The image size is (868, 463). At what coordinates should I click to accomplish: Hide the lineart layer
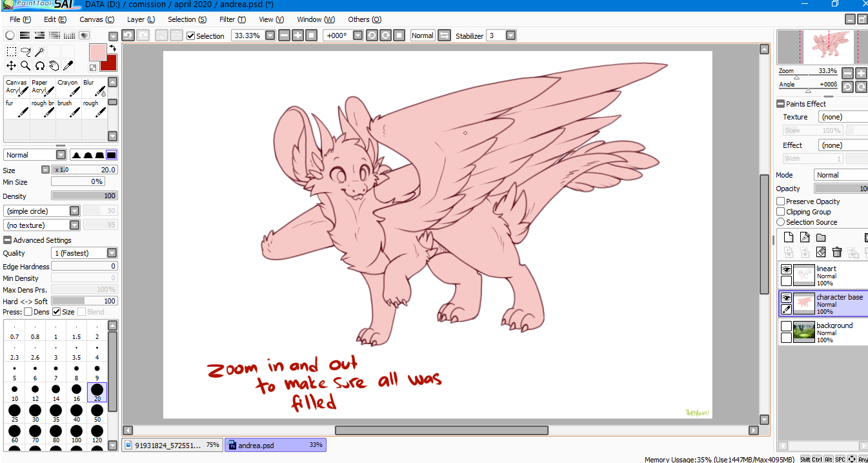click(x=786, y=269)
